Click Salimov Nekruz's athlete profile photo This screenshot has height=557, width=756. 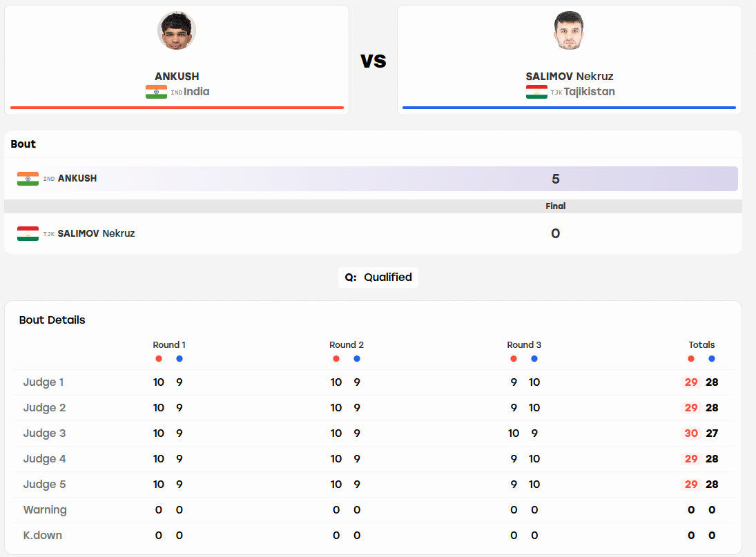pos(569,30)
